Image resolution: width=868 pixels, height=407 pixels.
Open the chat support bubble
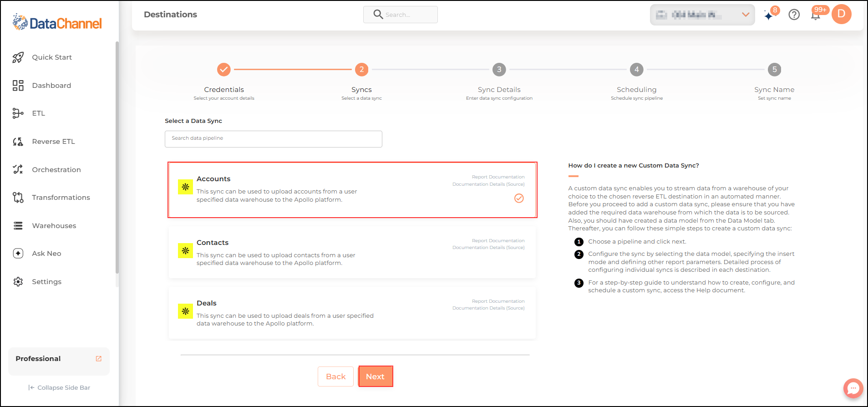853,388
